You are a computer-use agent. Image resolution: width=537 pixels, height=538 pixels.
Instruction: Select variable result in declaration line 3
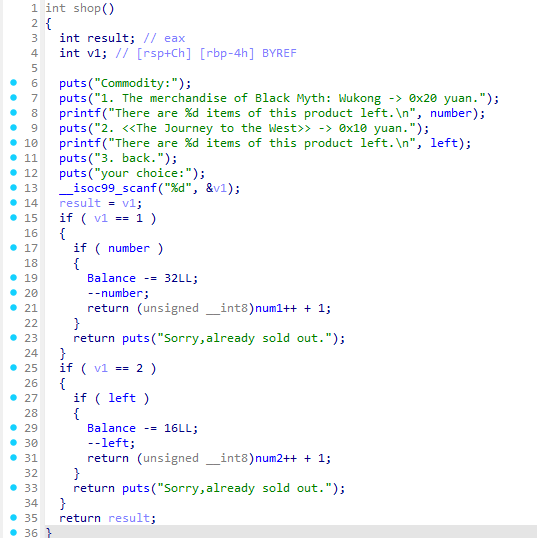pos(107,38)
